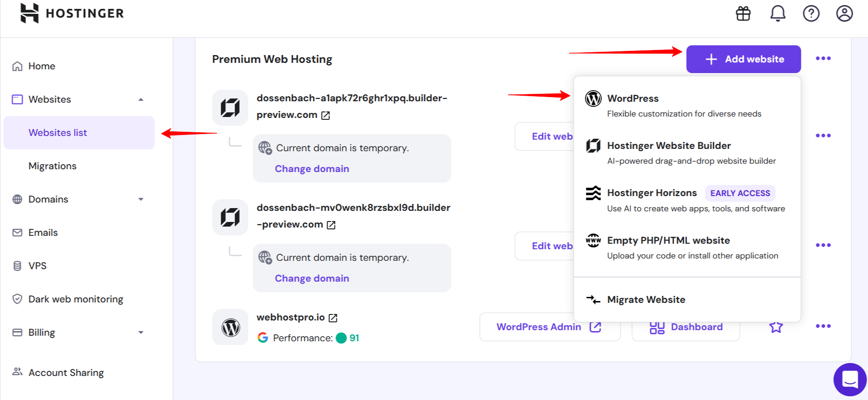Open the gift rewards icon

pyautogui.click(x=743, y=14)
